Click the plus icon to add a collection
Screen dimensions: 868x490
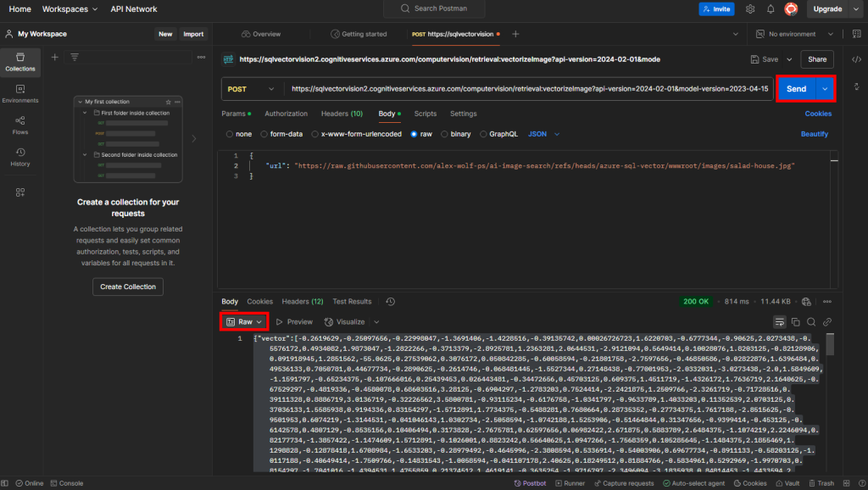[x=55, y=57]
